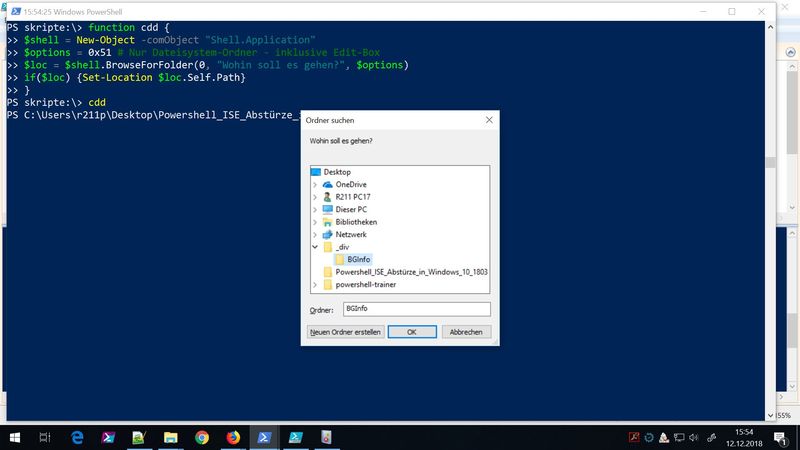The width and height of the screenshot is (800, 450).
Task: Confirm the folder selection with OK
Action: pyautogui.click(x=412, y=332)
